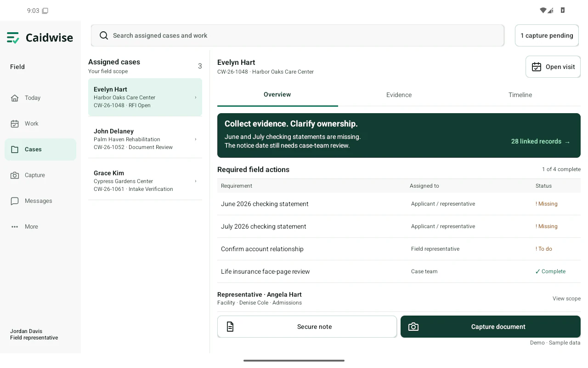The image size is (588, 368).
Task: Open the 28 linked records link
Action: coord(541,142)
